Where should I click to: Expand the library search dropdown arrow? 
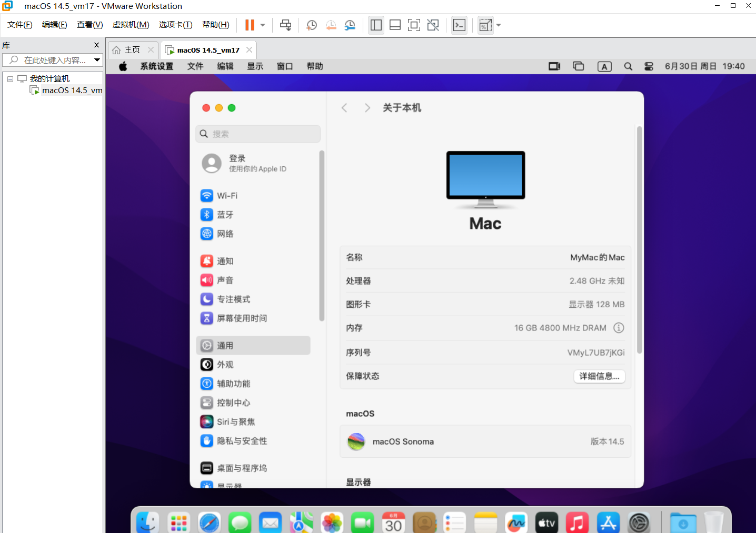(97, 60)
